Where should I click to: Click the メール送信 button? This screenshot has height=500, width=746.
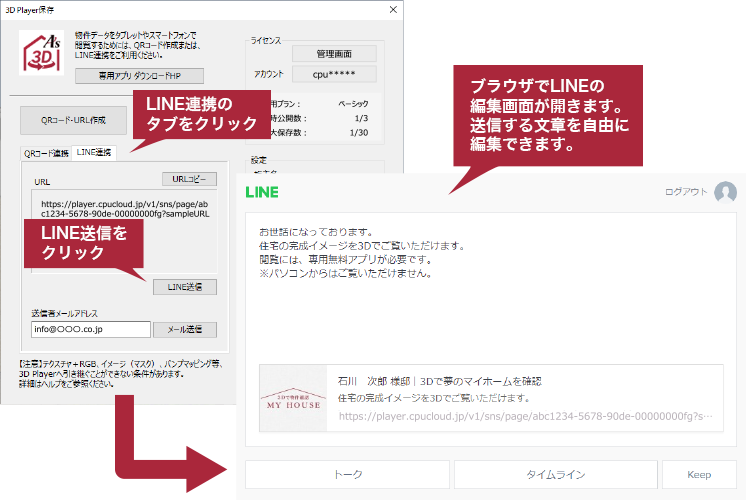pos(185,329)
